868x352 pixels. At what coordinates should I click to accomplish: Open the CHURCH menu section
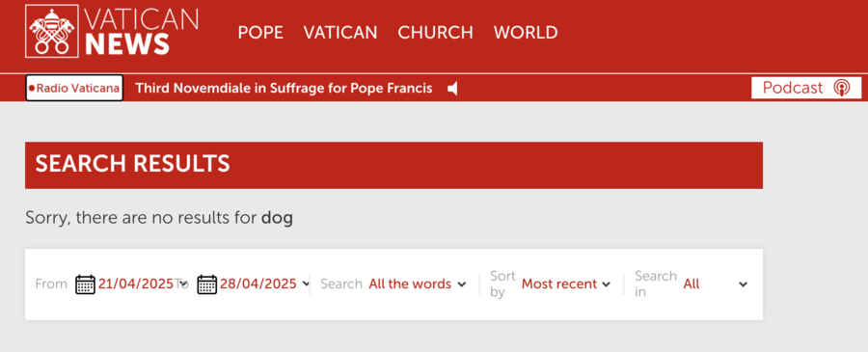(436, 33)
